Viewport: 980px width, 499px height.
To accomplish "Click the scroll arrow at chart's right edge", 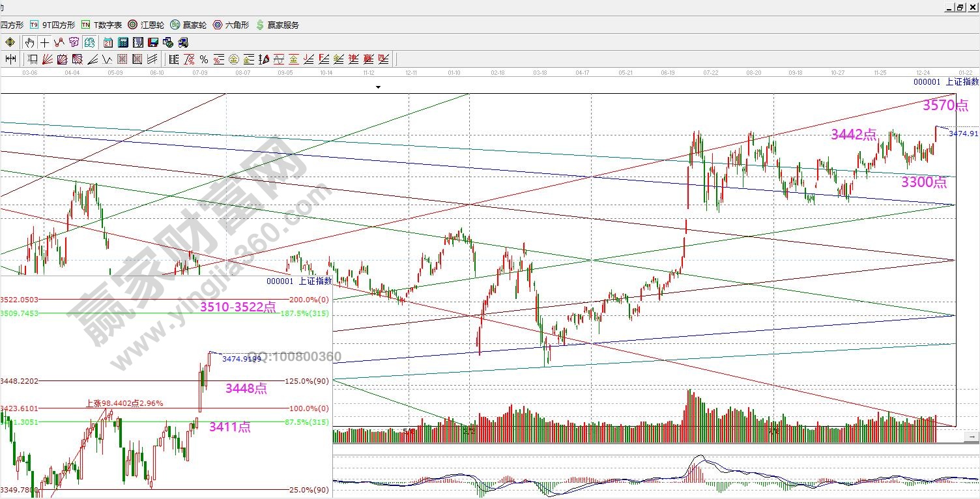I will pyautogui.click(x=972, y=435).
